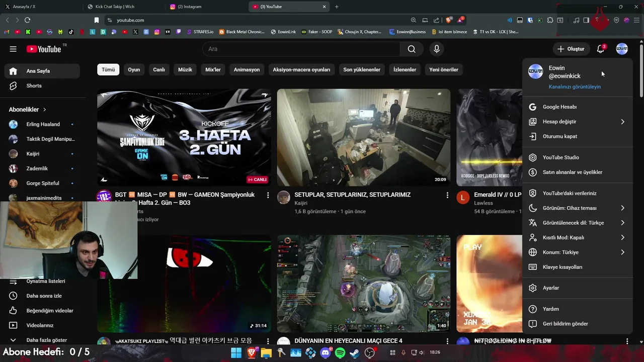The image size is (644, 362).
Task: Open Yardım help entry
Action: [x=577, y=309]
